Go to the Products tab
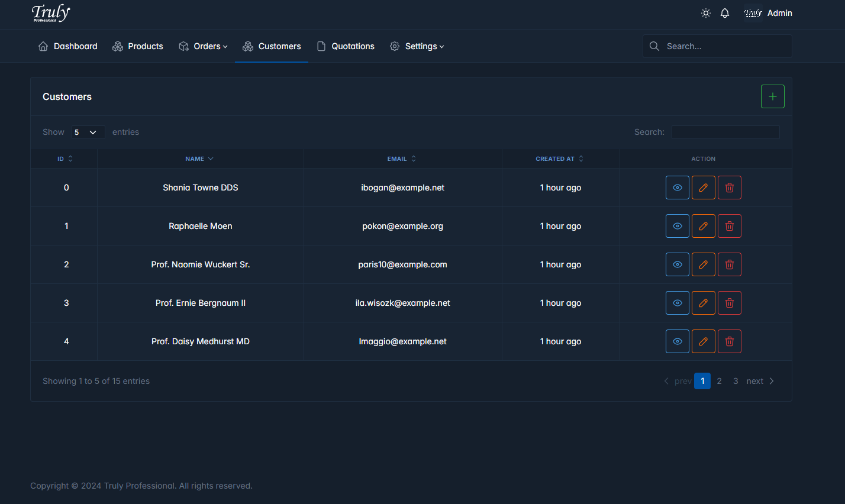This screenshot has width=845, height=504. 138,46
